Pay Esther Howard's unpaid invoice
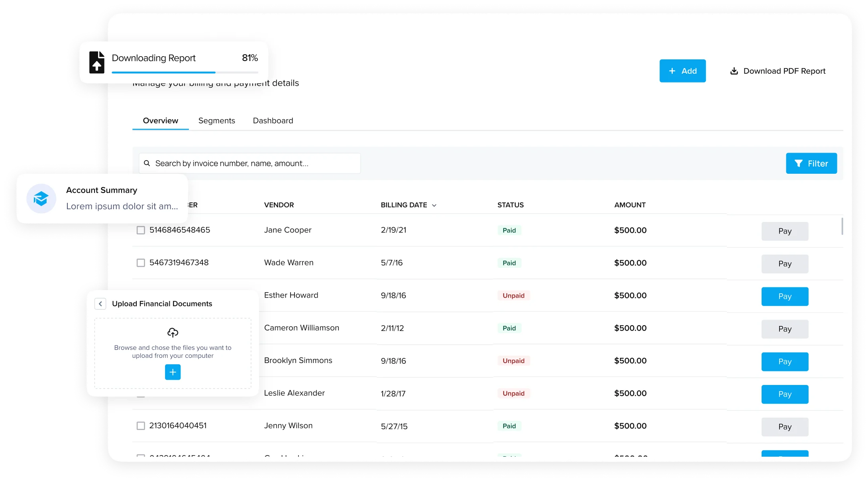Screen dimensions: 868x481 tap(784, 296)
